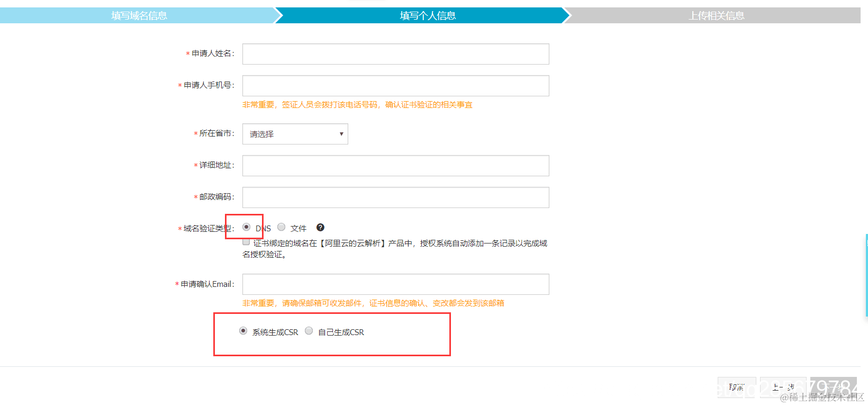Open the help icon beside 文件 option

coord(320,228)
